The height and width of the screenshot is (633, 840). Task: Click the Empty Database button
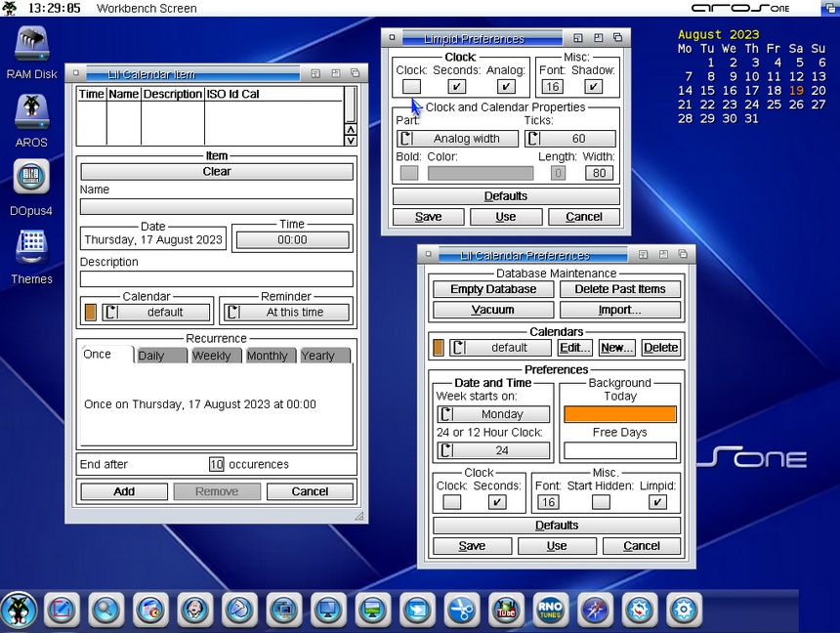[493, 289]
